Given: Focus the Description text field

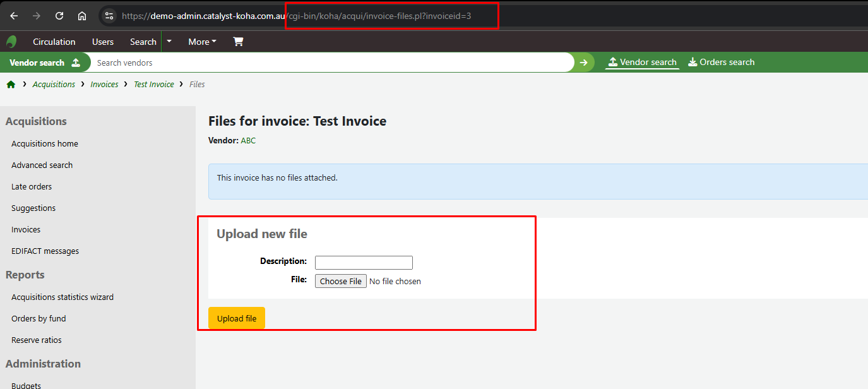Looking at the screenshot, I should pos(364,262).
